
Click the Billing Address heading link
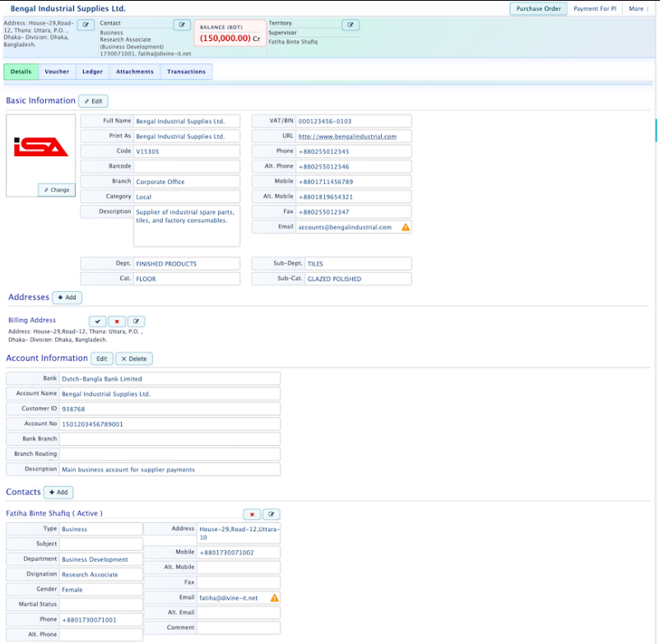pos(32,320)
